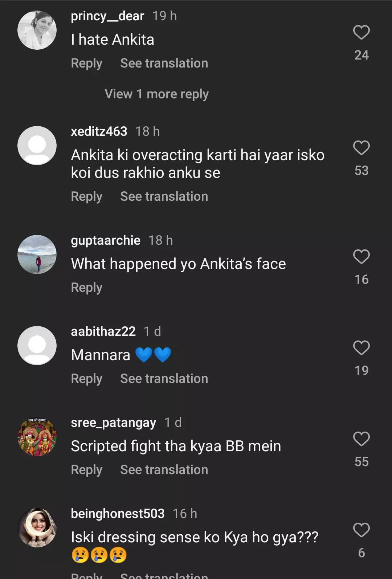
Task: Open sree_patangay's profile avatar
Action: click(37, 437)
